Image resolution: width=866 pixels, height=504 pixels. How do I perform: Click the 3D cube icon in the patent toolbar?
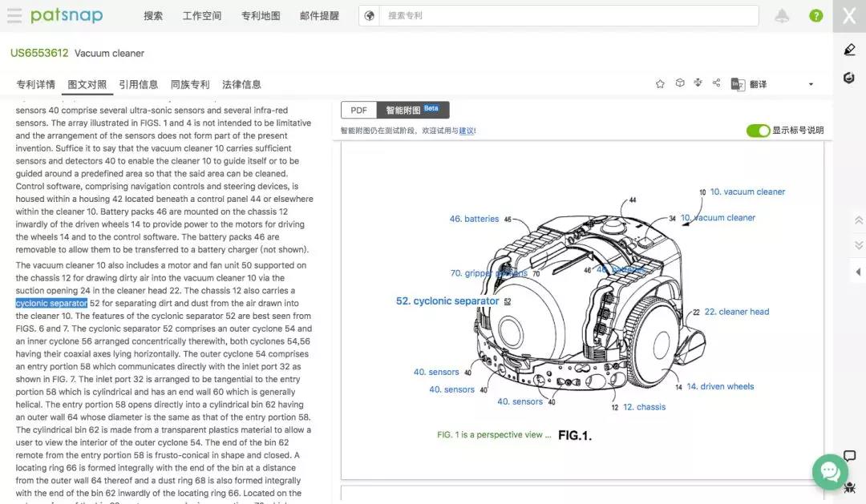coord(679,83)
